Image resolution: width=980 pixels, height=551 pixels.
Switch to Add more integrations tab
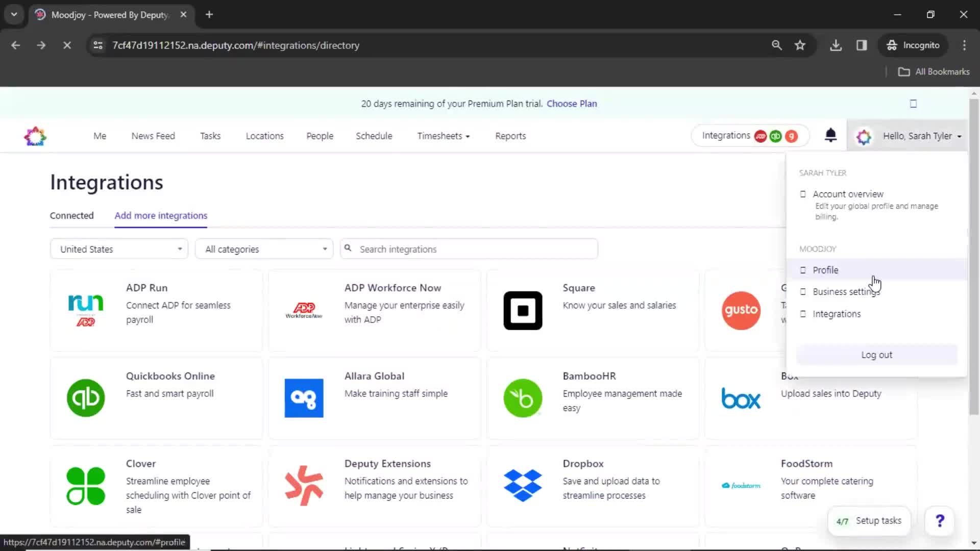[x=161, y=215]
